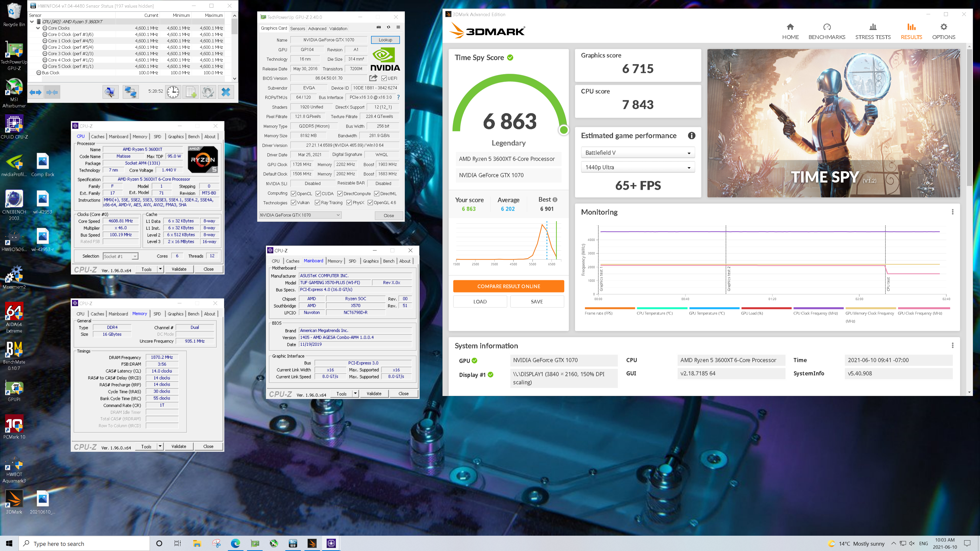Open Battlefield V game dropdown
This screenshot has width=980, height=551.
click(x=638, y=153)
